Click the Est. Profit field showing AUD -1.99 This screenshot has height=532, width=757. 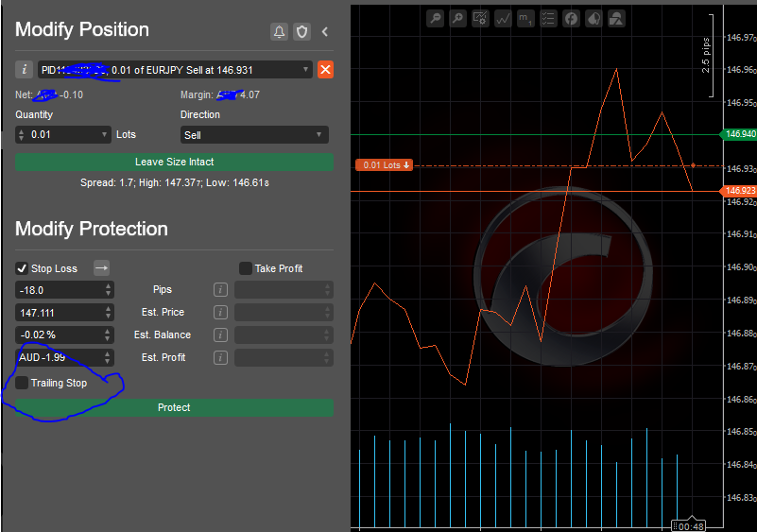tap(64, 357)
